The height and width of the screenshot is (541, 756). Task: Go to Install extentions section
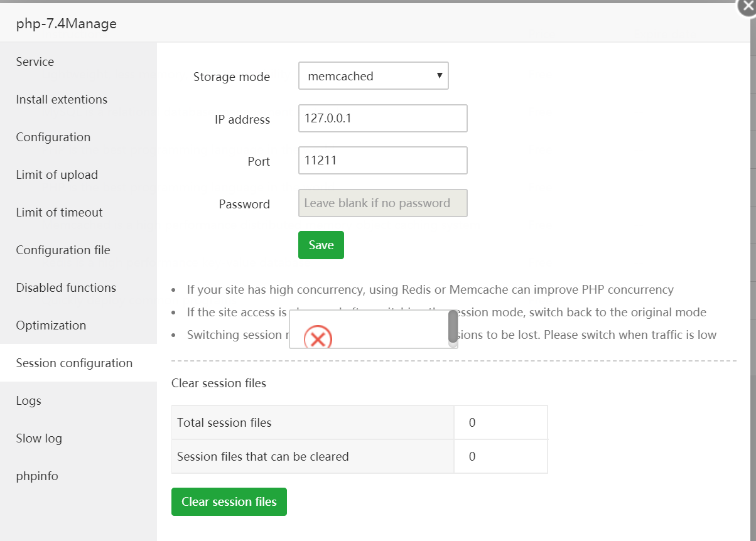pos(62,99)
